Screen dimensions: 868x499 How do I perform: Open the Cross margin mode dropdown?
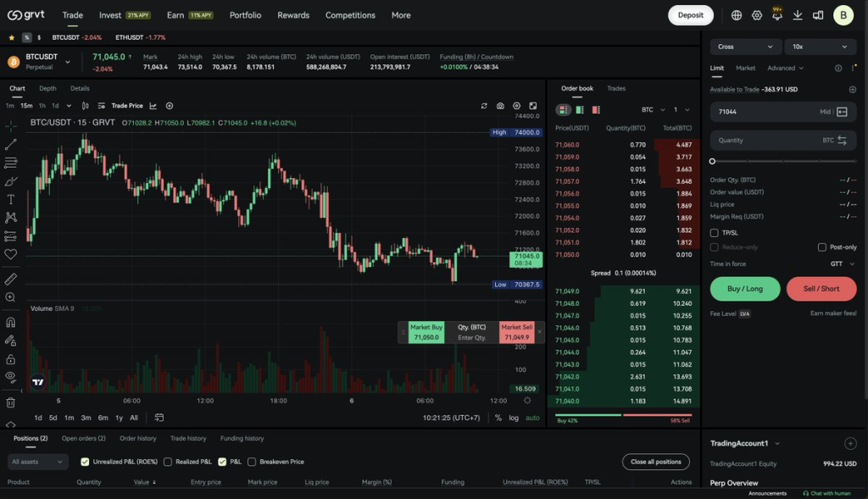tap(744, 47)
